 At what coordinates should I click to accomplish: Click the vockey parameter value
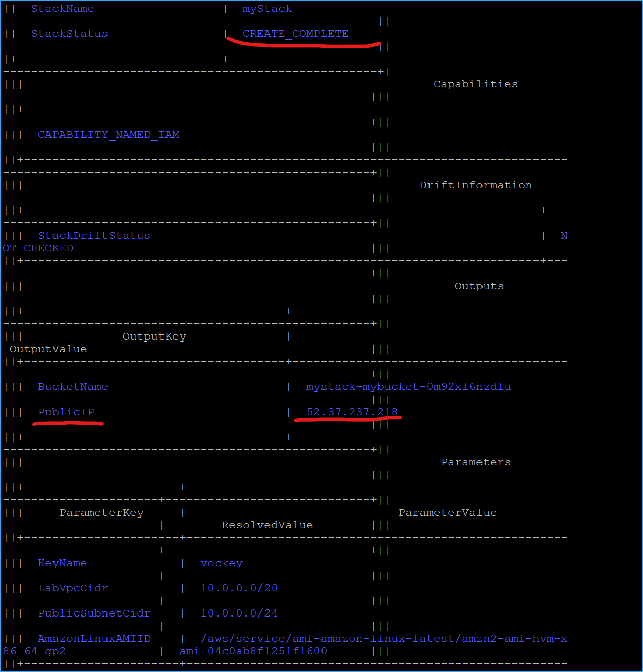click(x=221, y=563)
